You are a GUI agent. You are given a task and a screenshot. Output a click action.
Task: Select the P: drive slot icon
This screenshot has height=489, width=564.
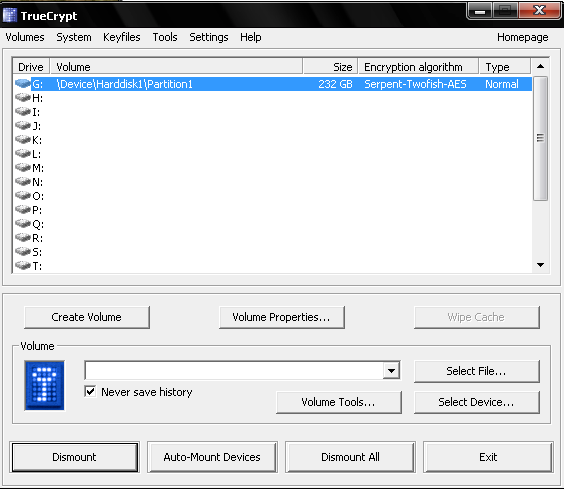23,210
